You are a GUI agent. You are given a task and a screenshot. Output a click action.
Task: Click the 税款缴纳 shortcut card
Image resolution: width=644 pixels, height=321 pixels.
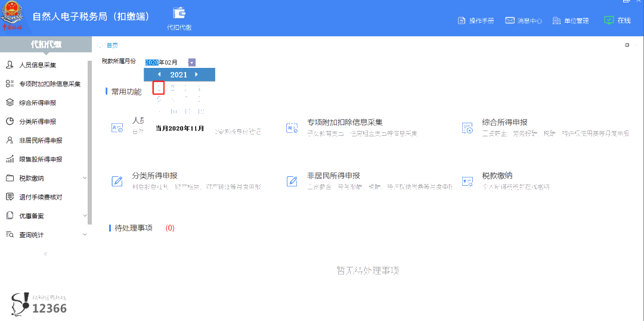(x=497, y=176)
